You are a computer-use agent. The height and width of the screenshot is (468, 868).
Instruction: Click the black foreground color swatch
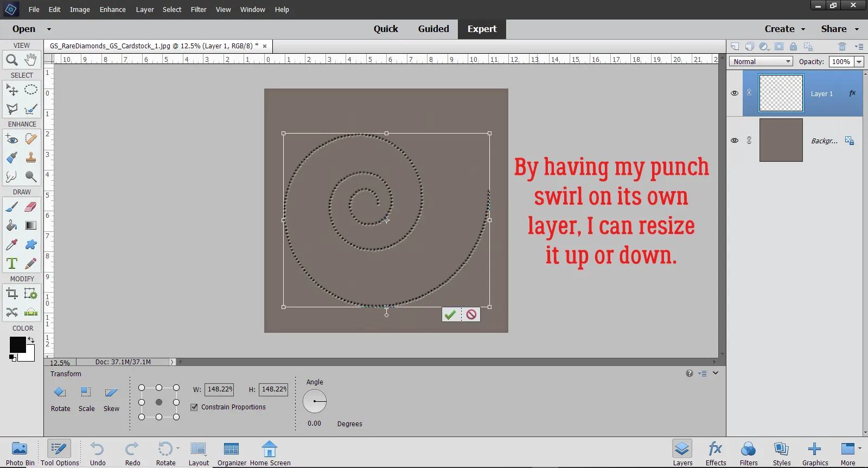pyautogui.click(x=17, y=345)
